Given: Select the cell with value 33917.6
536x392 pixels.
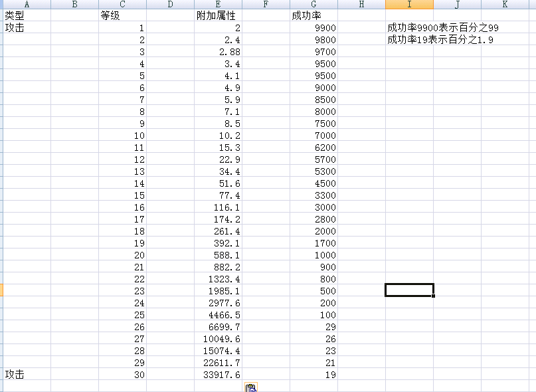Looking at the screenshot, I should [x=223, y=375].
